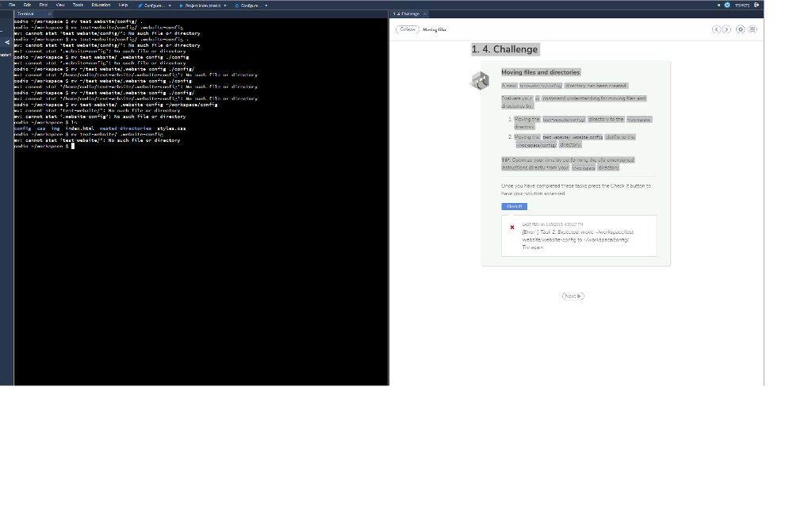This screenshot has width=812, height=513.
Task: Collapse the instructions panel with Collapse
Action: click(407, 29)
